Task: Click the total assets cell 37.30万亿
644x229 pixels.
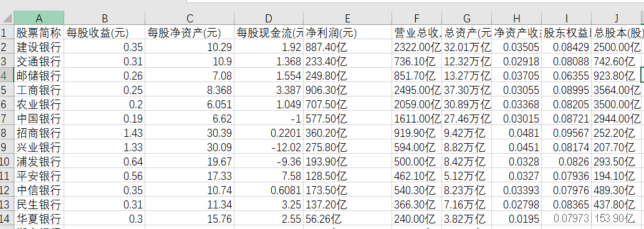Action: (466, 90)
